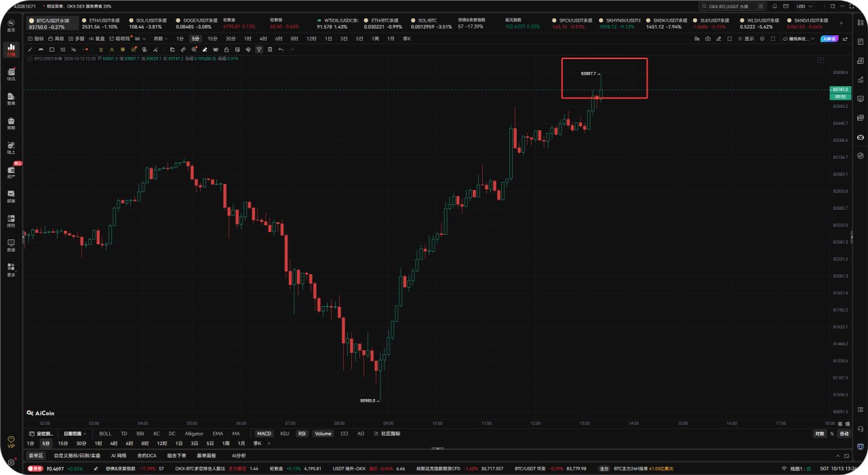868x475 pixels.
Task: Open the 资产 assets sidebar icon
Action: click(11, 172)
